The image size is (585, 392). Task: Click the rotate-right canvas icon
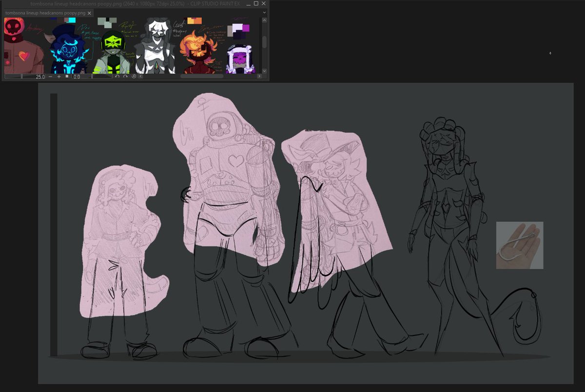(124, 77)
